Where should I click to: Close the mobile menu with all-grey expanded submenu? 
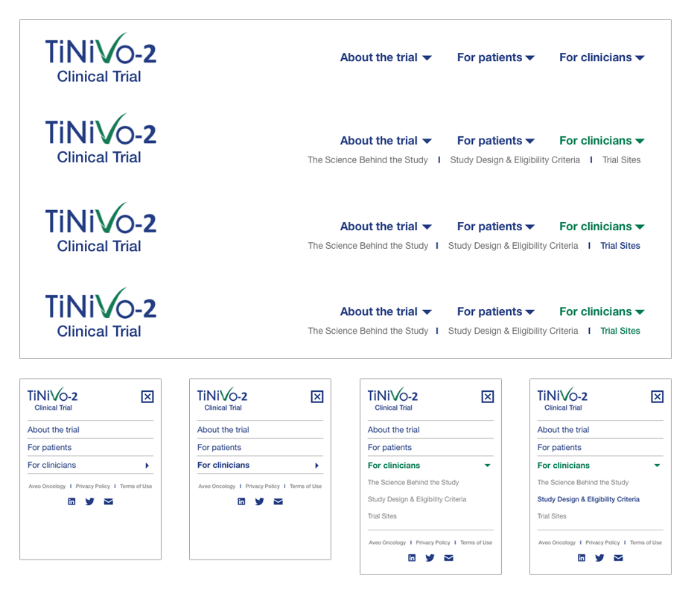488,397
